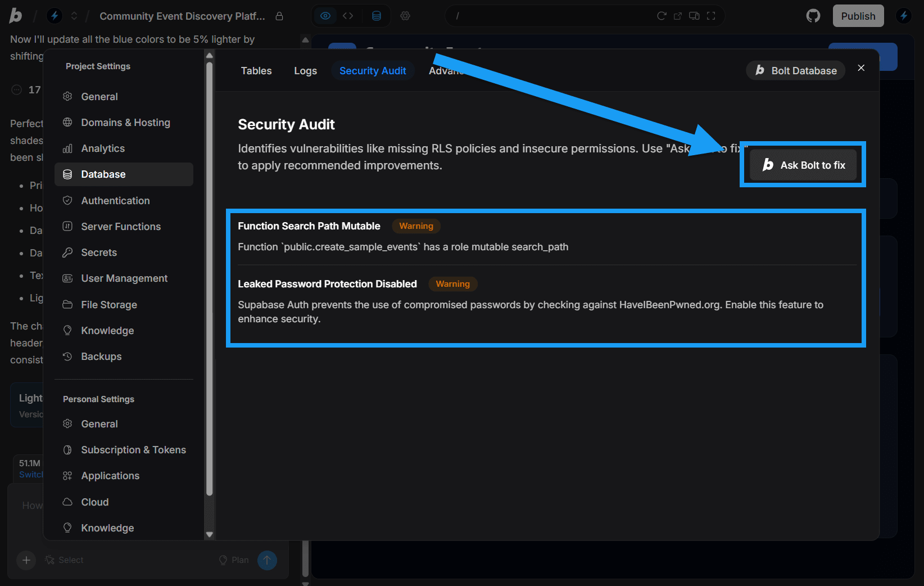Click the Bolt lightning icon top right

(x=903, y=16)
